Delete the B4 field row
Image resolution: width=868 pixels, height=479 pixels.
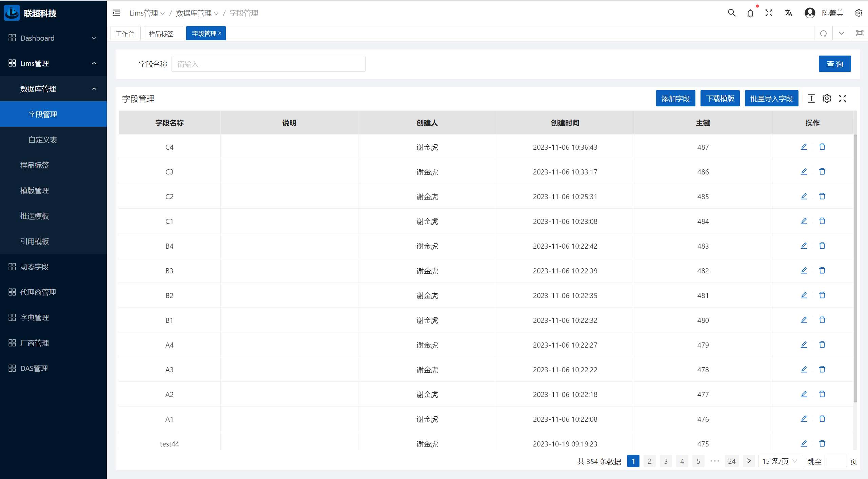point(822,246)
